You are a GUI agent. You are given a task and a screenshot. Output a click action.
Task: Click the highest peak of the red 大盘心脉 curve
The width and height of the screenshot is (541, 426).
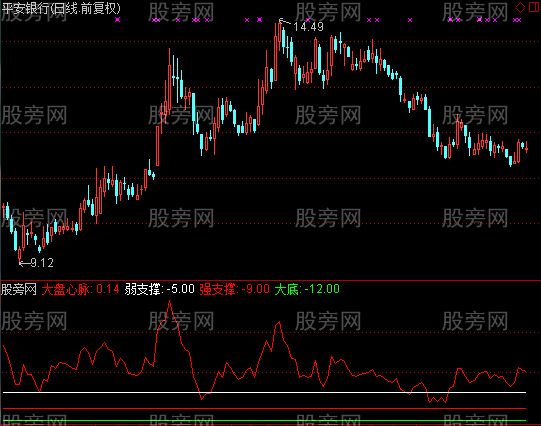tap(169, 301)
